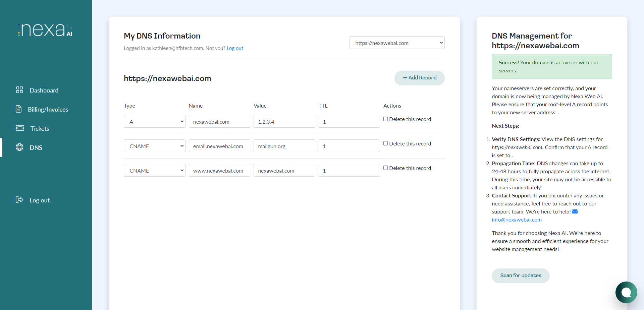
Task: Click the blue envelope email icon
Action: click(575, 211)
